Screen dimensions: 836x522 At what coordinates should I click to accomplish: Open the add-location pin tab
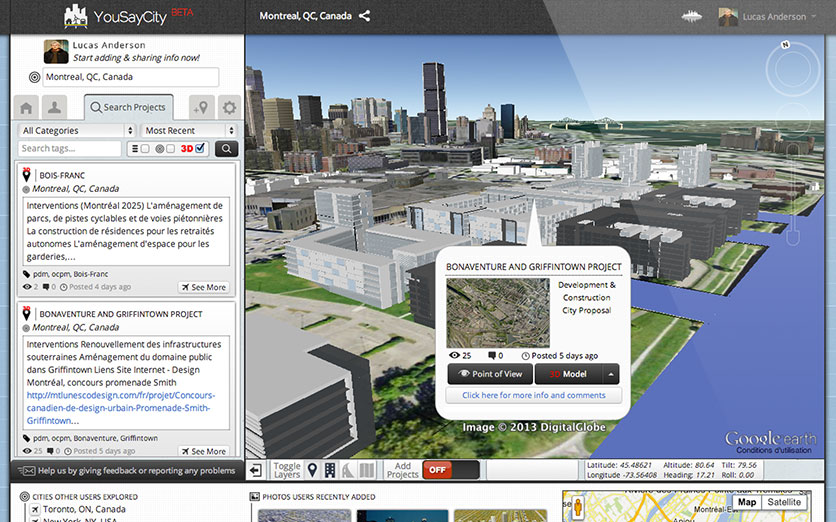[202, 108]
